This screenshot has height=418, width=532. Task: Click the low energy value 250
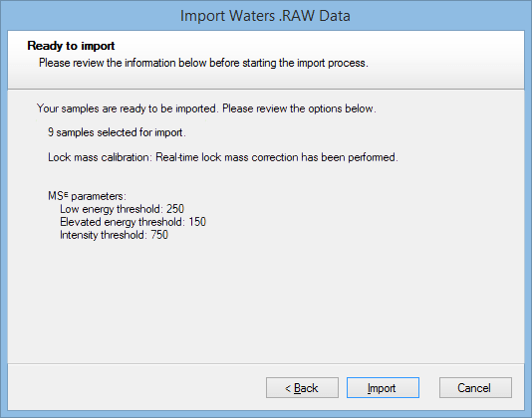(x=175, y=209)
